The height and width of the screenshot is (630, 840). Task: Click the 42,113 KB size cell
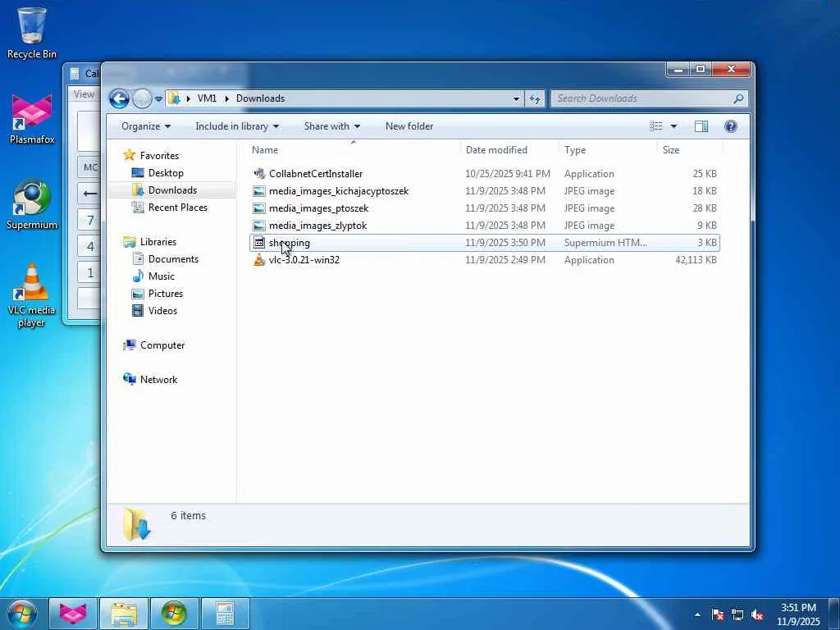[x=696, y=260]
